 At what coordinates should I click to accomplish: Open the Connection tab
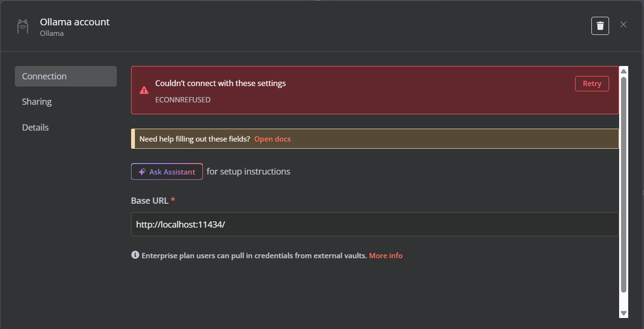[66, 76]
